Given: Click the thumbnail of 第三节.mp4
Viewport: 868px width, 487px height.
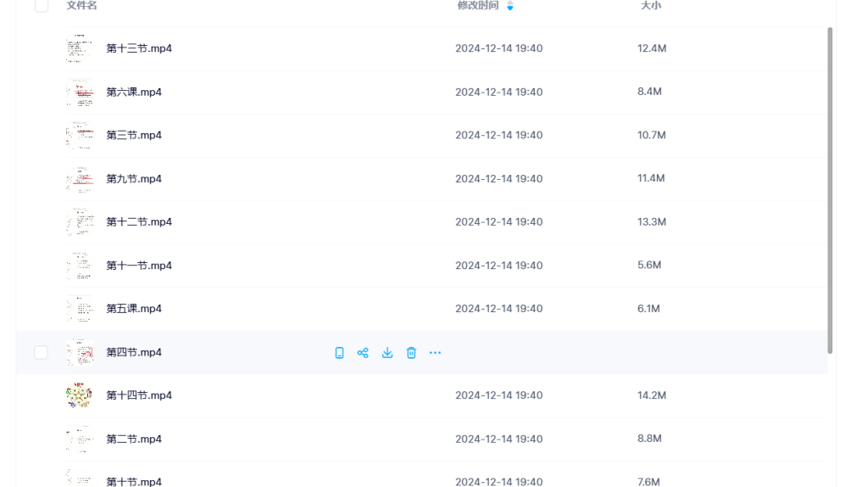Looking at the screenshot, I should [x=80, y=136].
